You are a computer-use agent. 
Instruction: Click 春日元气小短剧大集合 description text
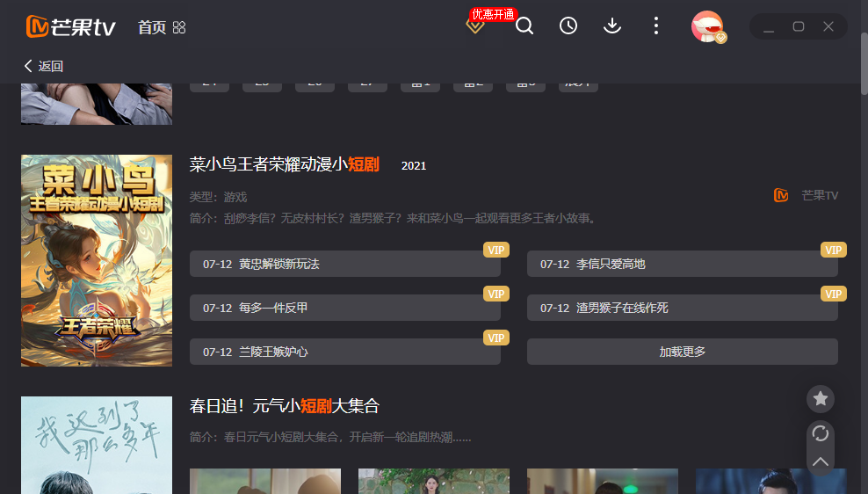pos(330,437)
